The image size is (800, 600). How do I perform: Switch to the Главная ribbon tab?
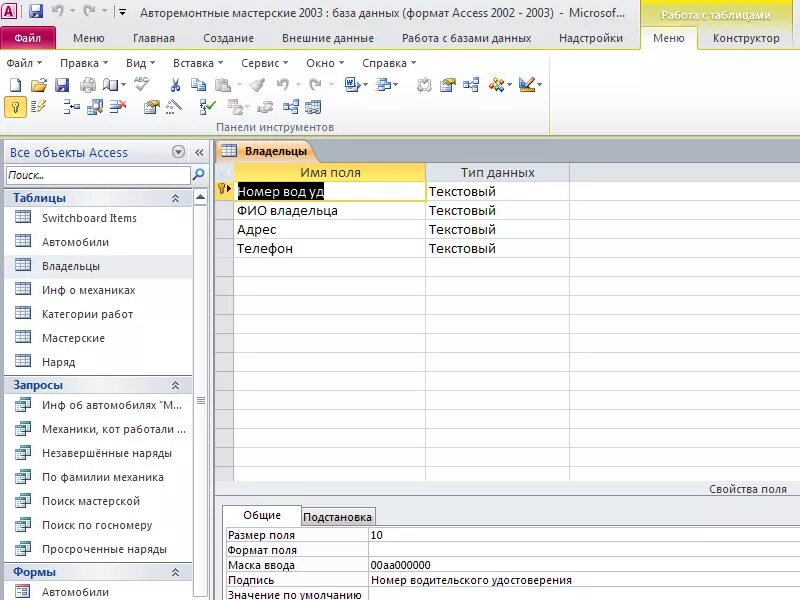point(154,38)
